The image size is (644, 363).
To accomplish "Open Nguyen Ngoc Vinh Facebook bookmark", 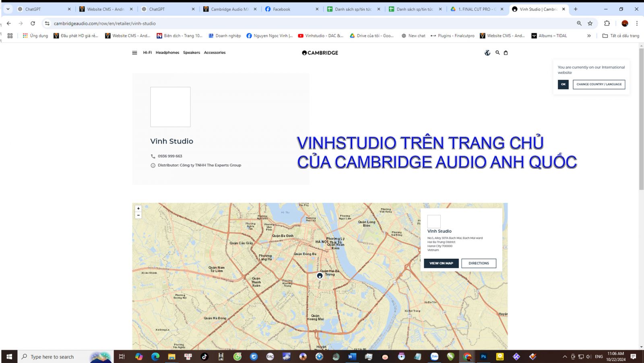I will [270, 36].
